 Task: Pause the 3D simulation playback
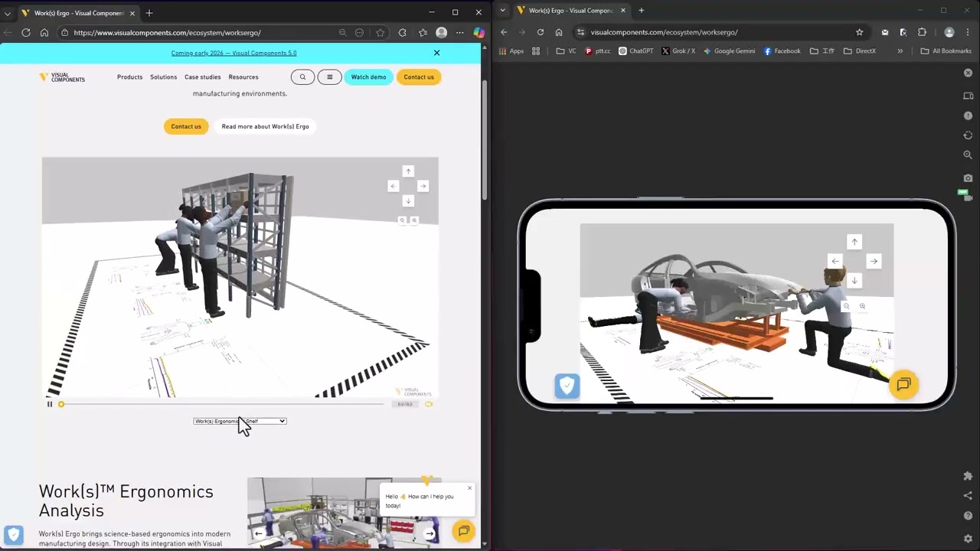(50, 404)
